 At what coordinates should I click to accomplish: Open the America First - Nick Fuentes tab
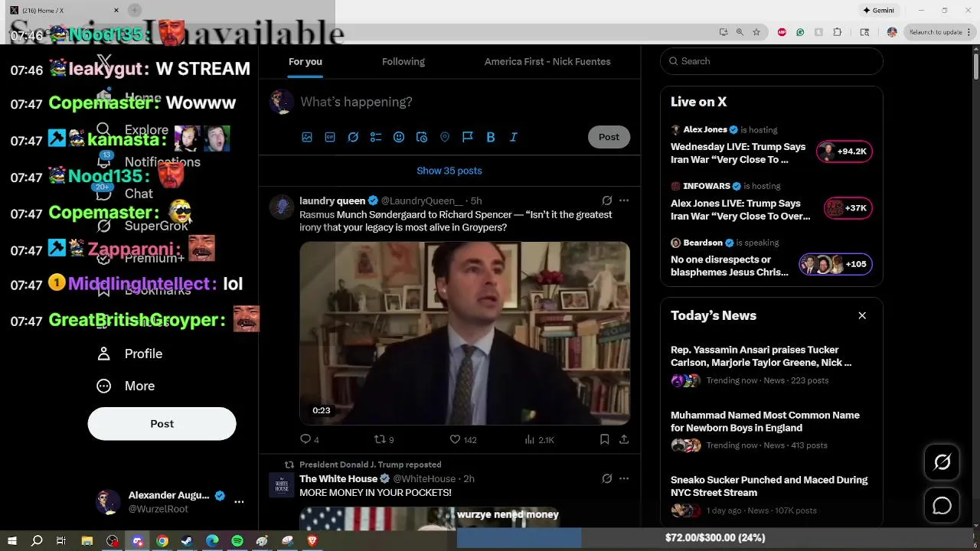(x=547, y=62)
